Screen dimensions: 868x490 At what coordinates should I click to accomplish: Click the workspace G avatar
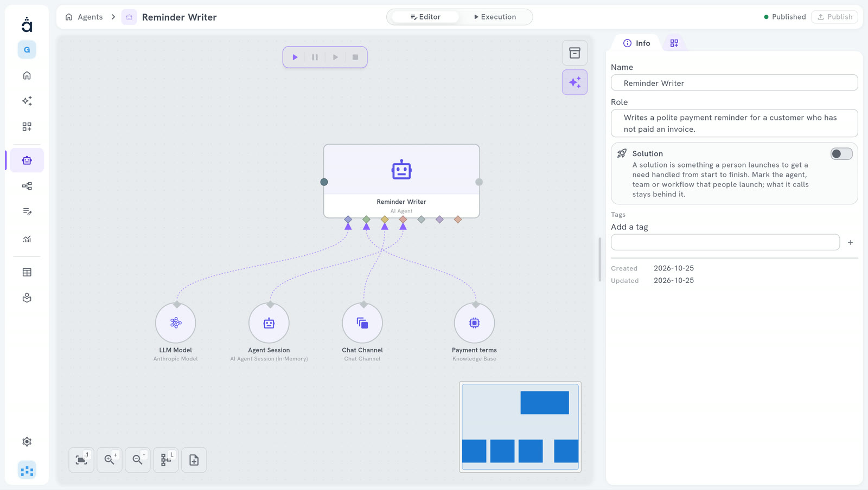click(x=27, y=50)
